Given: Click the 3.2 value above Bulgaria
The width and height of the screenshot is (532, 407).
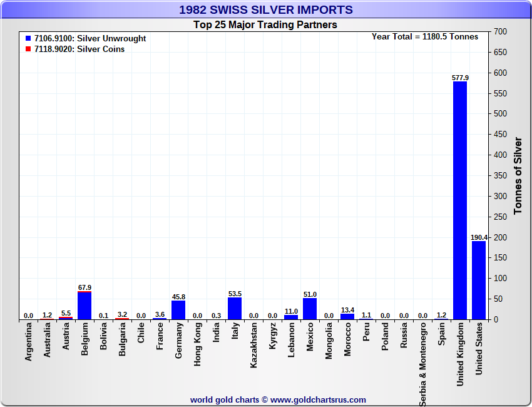Looking at the screenshot, I should (x=122, y=314).
